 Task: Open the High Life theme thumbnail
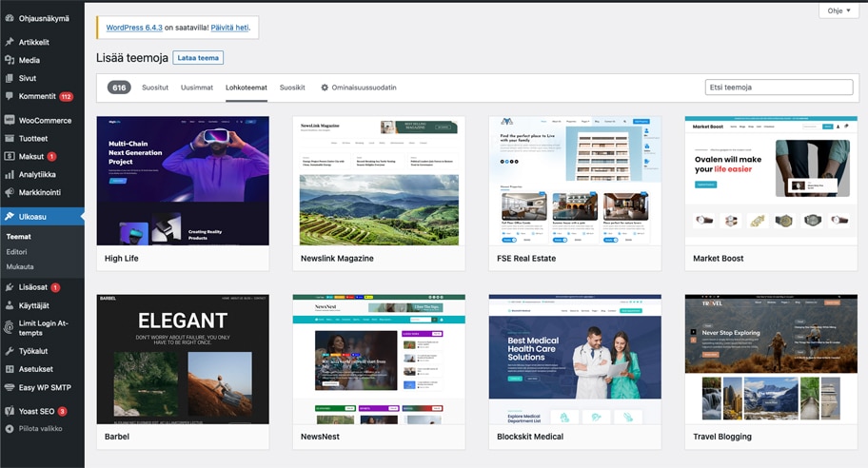(183, 181)
